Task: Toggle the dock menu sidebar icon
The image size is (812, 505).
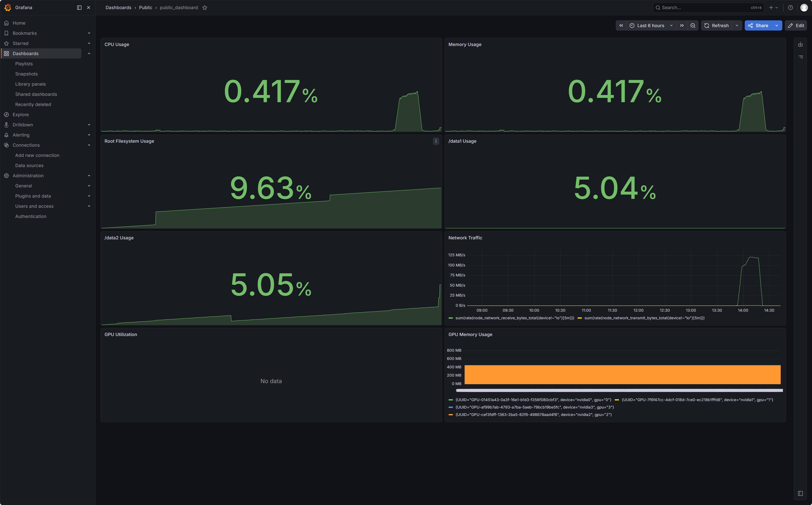Action: pos(79,8)
